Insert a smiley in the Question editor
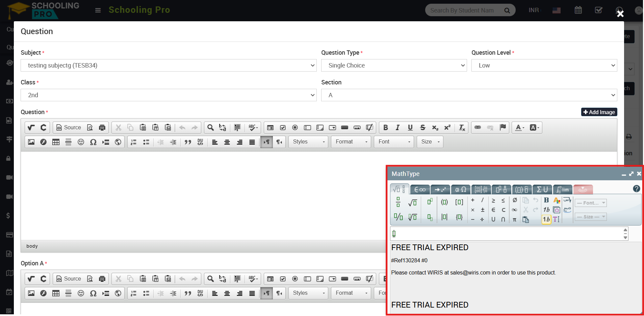644x316 pixels. [81, 142]
